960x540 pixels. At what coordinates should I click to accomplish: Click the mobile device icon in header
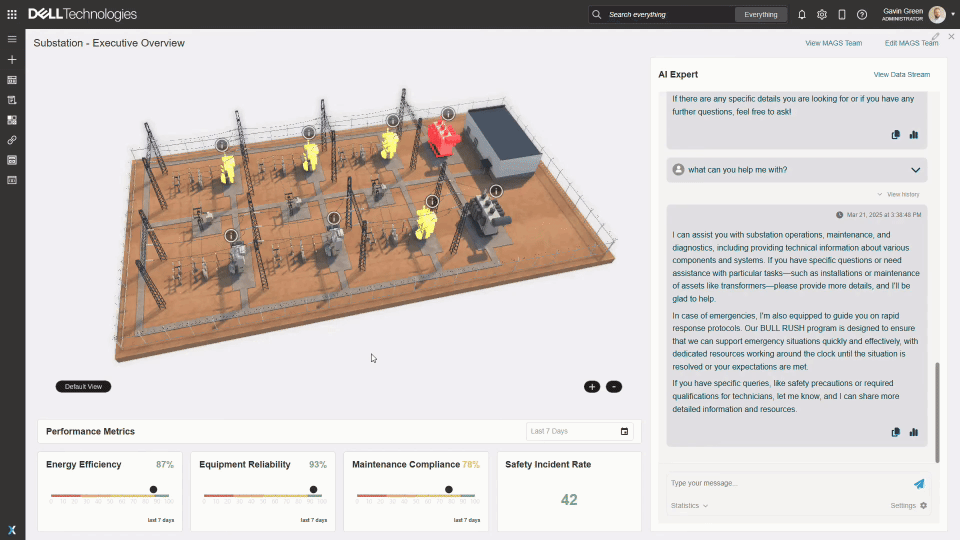(x=842, y=15)
